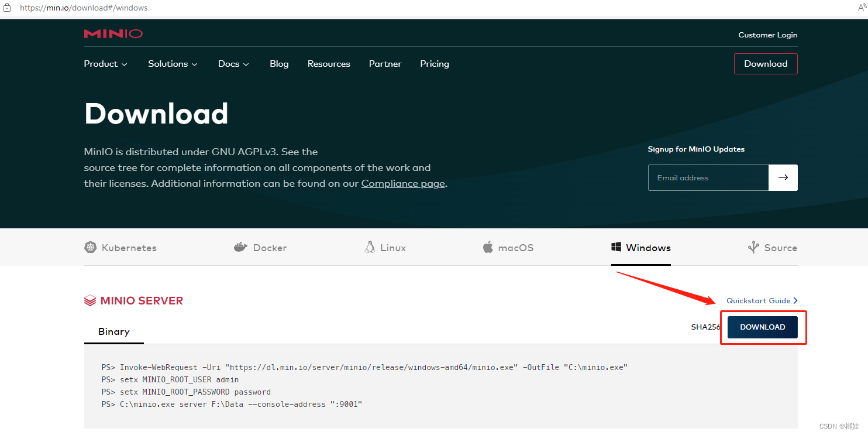Click the page permissions icon in address bar
This screenshot has width=868, height=435.
[6, 8]
